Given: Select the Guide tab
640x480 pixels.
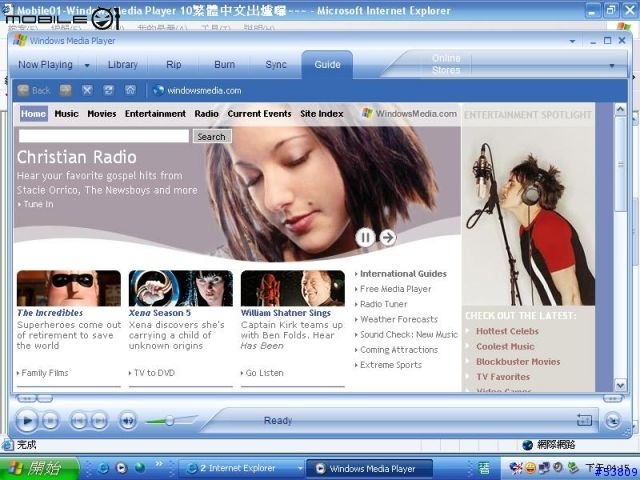Looking at the screenshot, I should [x=327, y=64].
